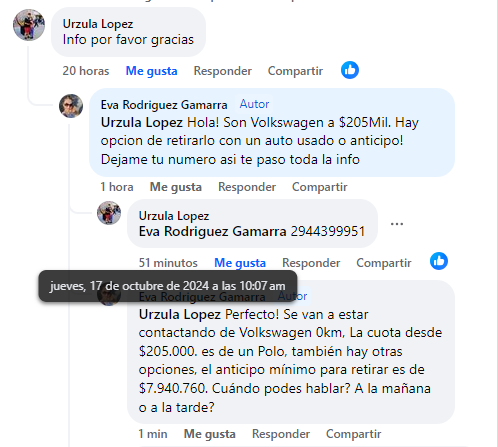Viewport: 498px width, 447px height.
Task: Click Responder under the 'Perfecto!' reply
Action: point(281,434)
